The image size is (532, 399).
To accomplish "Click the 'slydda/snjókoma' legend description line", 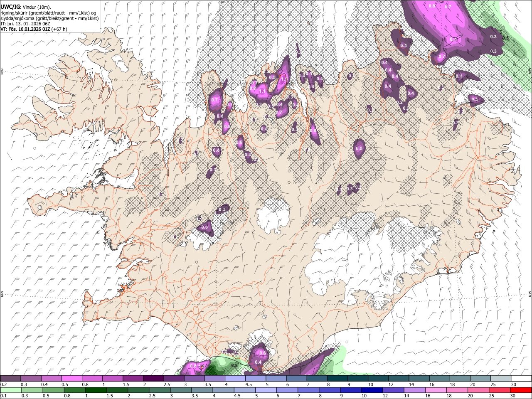I will tap(49, 18).
